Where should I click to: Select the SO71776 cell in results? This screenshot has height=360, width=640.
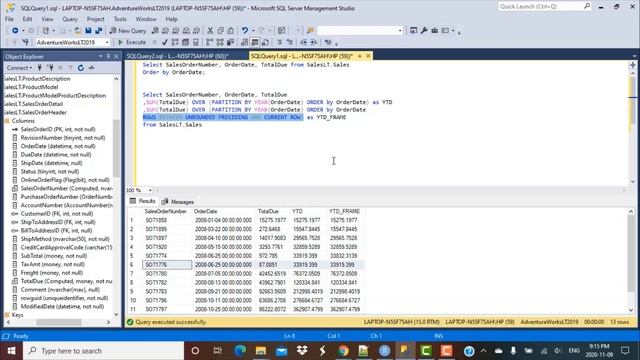[167, 265]
